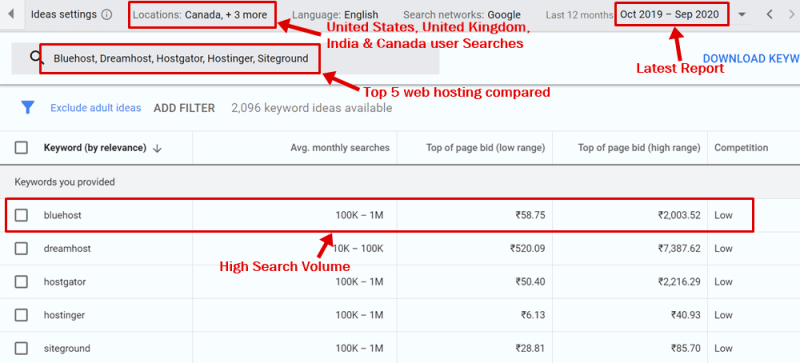The height and width of the screenshot is (363, 800).
Task: Click bluehost low bid ₹58.75
Action: pos(530,215)
